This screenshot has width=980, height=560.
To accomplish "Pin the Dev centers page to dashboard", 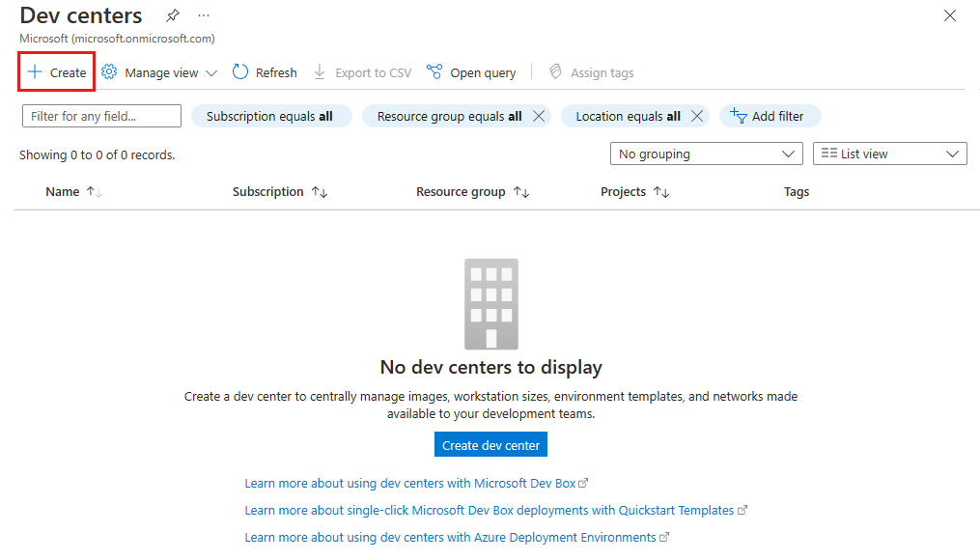I will (x=172, y=15).
